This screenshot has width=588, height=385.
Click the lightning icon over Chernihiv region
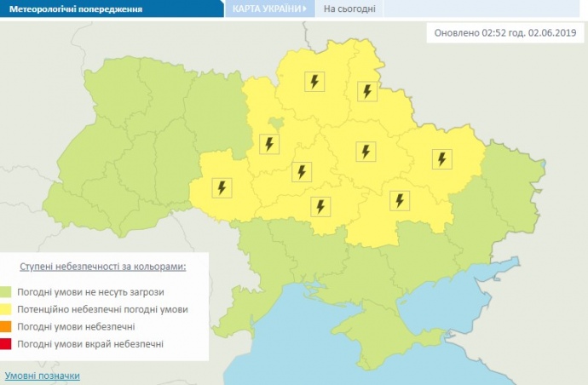pos(315,82)
